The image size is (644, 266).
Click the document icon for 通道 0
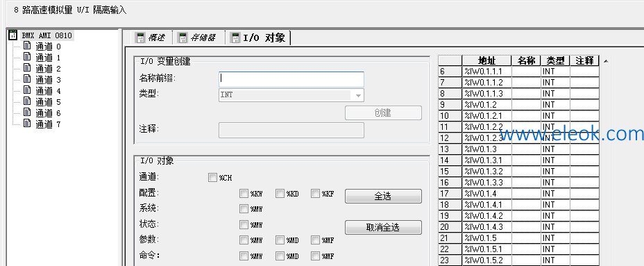point(27,46)
